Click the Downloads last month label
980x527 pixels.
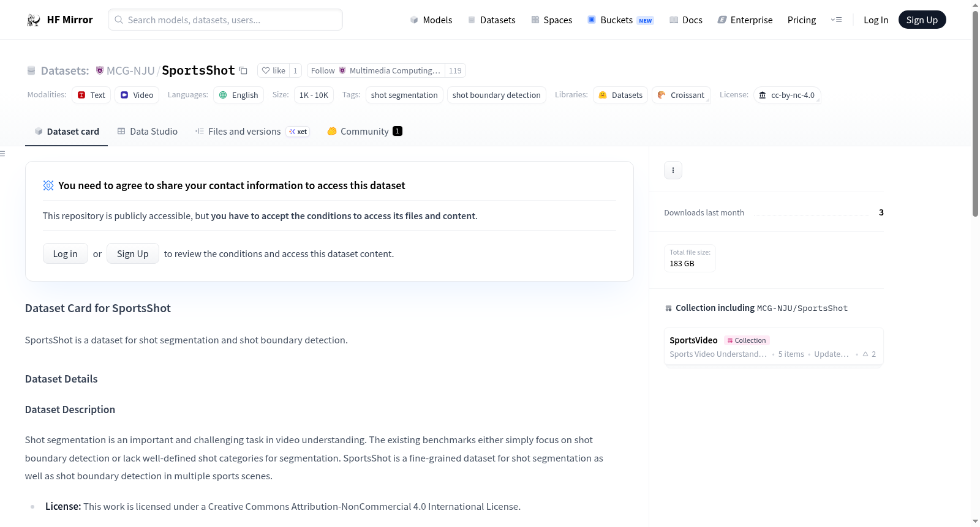tap(704, 212)
